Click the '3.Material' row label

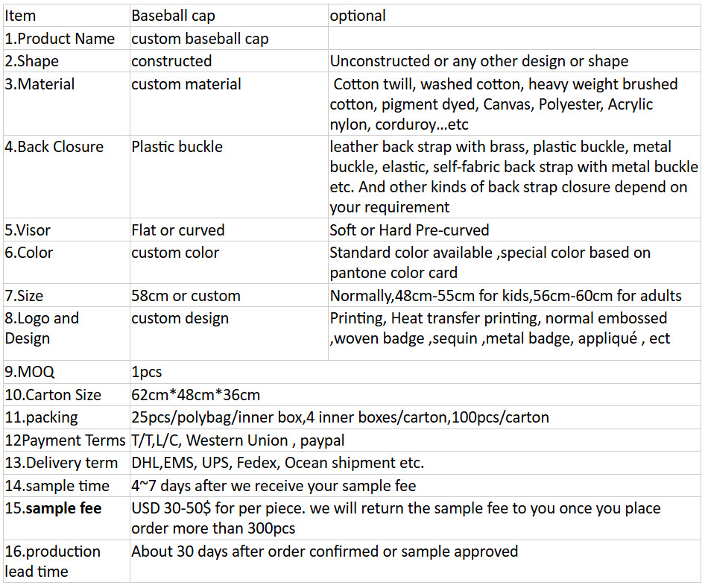tap(39, 84)
